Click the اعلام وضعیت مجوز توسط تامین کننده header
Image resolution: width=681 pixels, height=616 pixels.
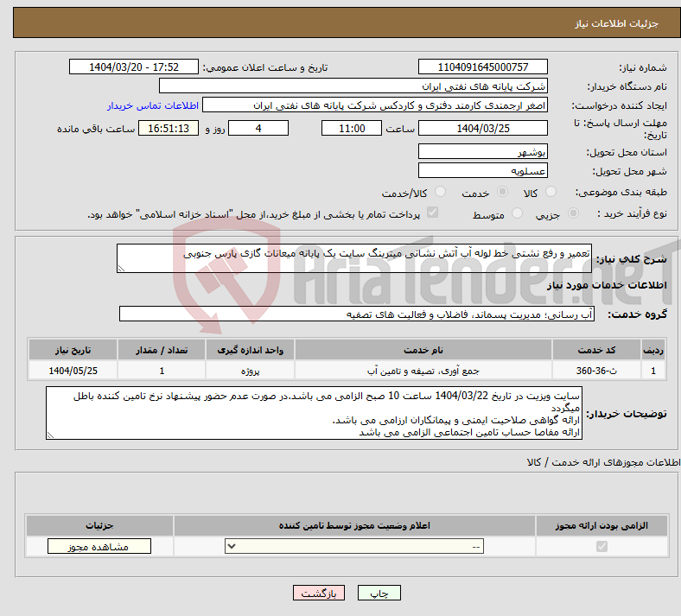(354, 525)
